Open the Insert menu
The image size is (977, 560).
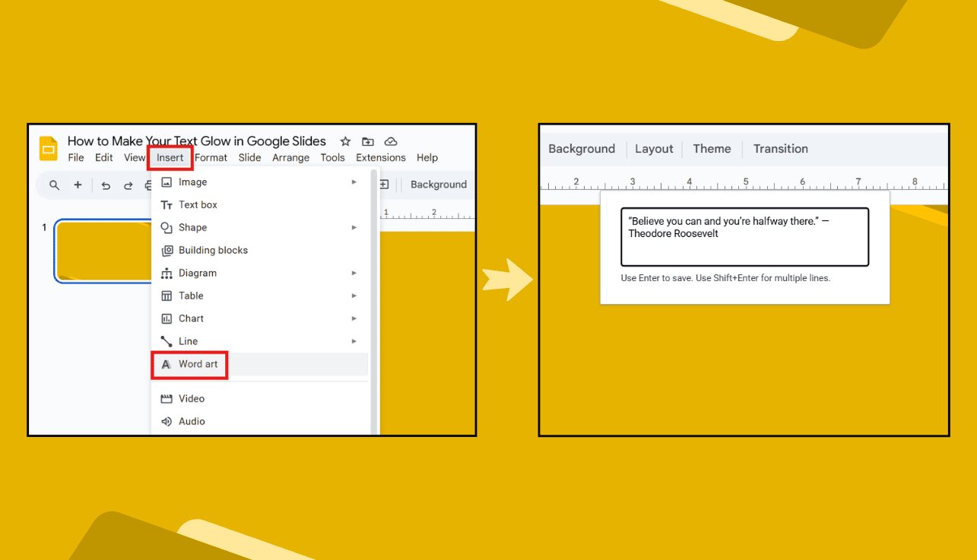170,157
